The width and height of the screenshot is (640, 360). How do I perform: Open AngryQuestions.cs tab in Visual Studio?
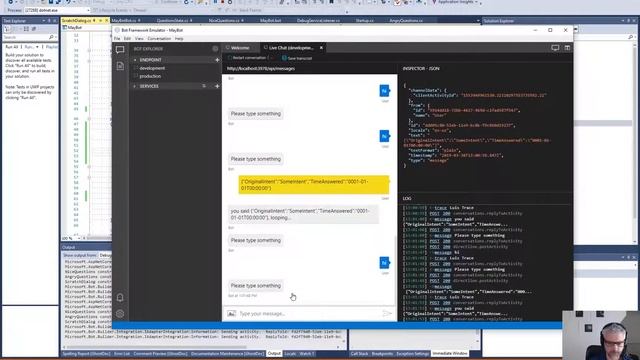(406, 20)
